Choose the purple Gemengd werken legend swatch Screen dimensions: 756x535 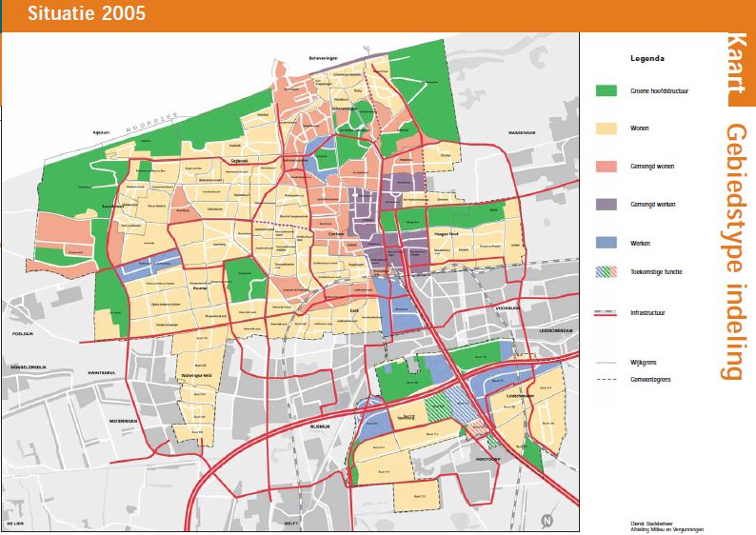607,204
